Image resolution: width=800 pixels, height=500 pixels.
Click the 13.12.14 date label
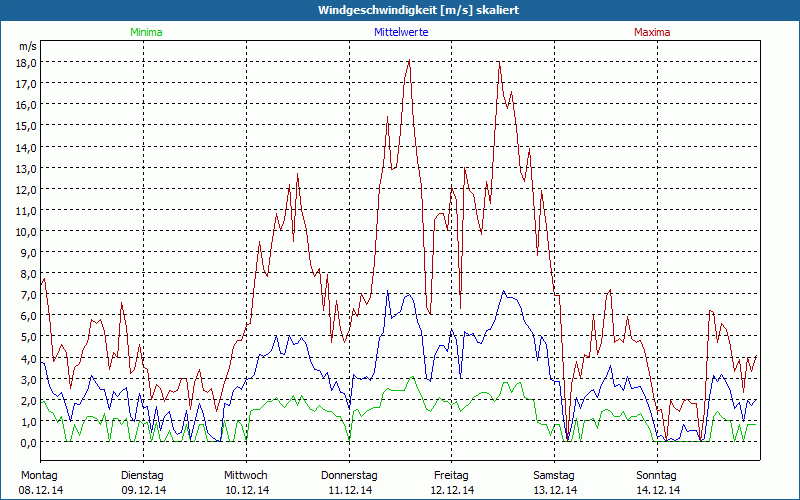[555, 490]
